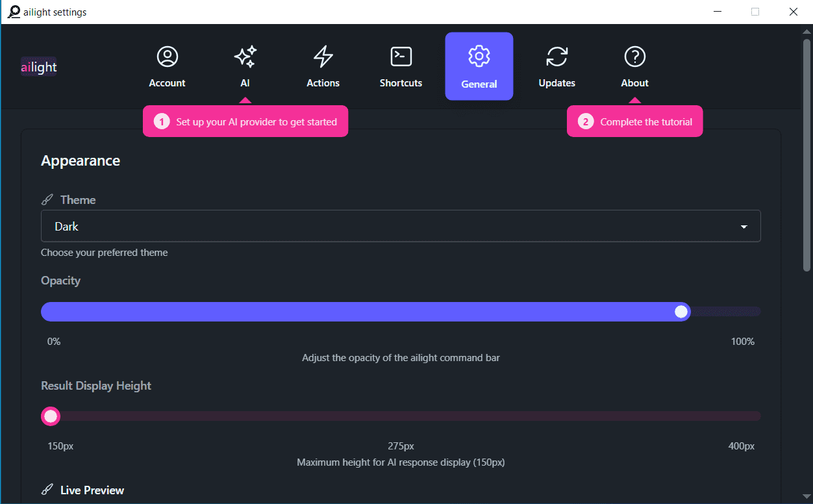813x504 pixels.
Task: Click the Complete the tutorial tooltip
Action: pos(635,121)
